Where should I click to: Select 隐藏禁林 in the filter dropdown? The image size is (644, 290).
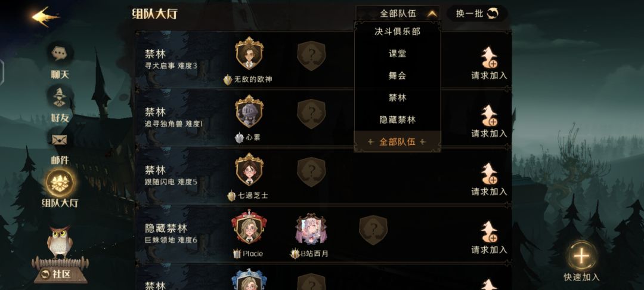tap(398, 120)
